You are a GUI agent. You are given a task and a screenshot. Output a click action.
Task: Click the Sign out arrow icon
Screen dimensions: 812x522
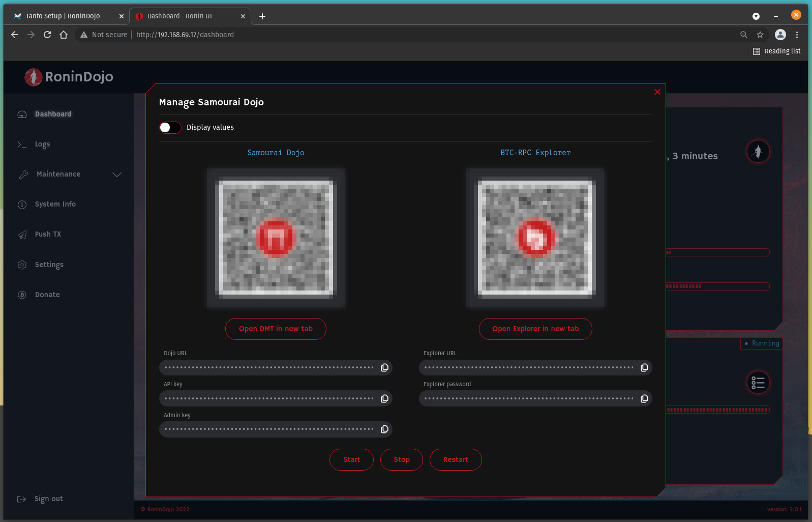pyautogui.click(x=21, y=499)
